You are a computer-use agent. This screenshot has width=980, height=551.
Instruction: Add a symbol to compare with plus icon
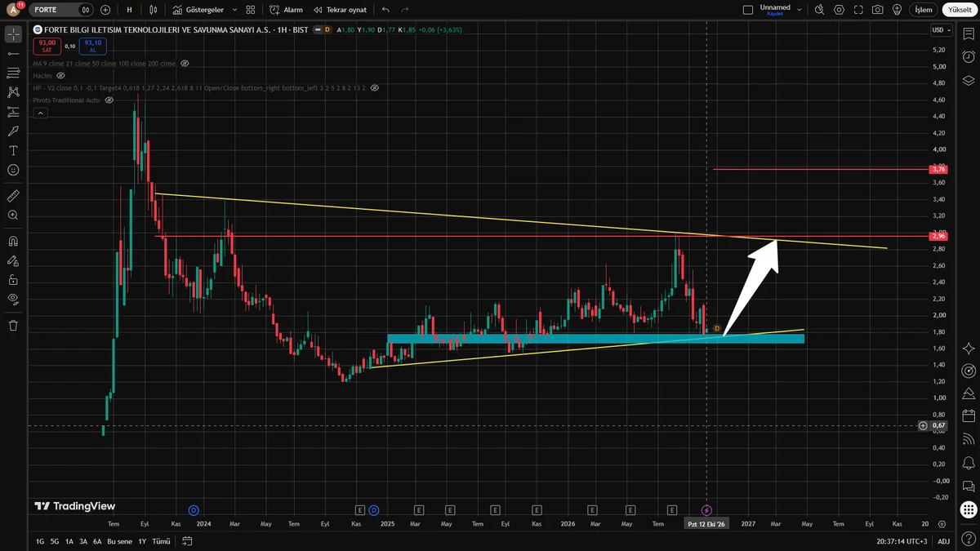pyautogui.click(x=105, y=10)
